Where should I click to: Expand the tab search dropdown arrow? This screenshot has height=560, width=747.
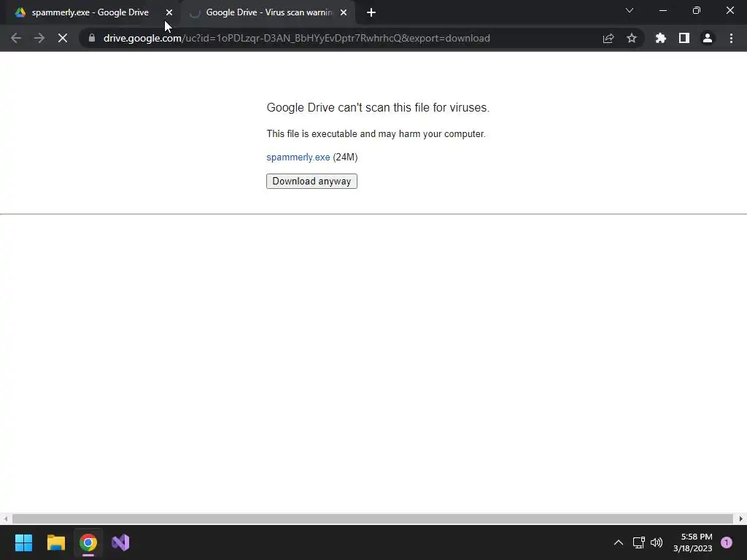[630, 10]
